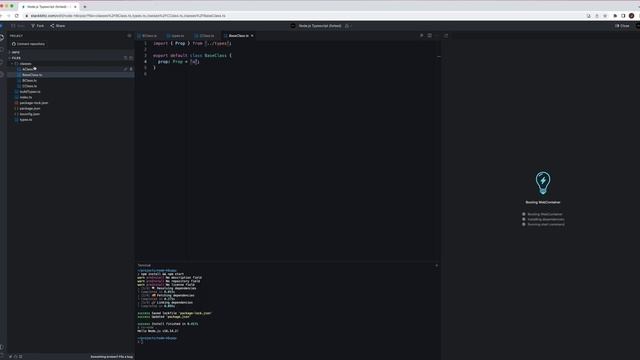Open BClass.ts in file tree
Image resolution: width=640 pixels, height=360 pixels.
coord(70,81)
